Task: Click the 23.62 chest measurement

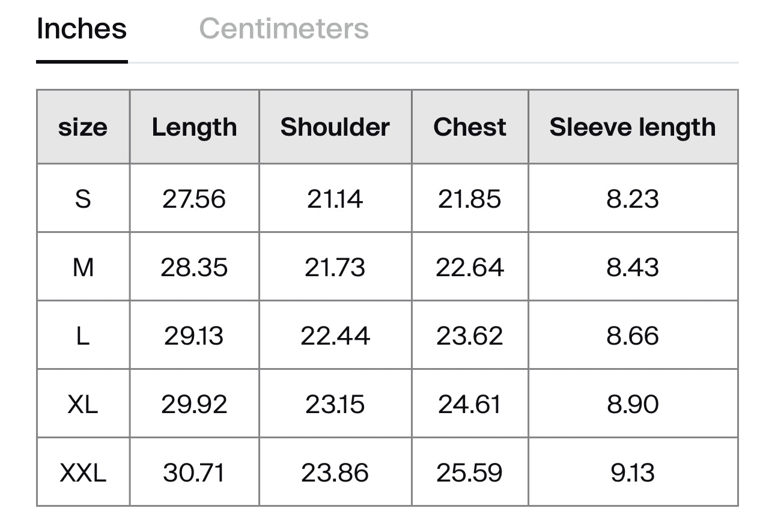Action: click(470, 336)
